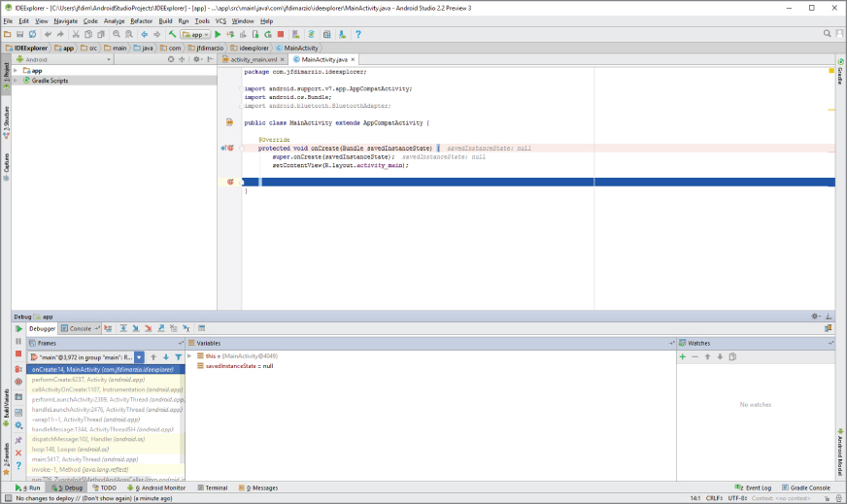Open the Refactor menu

click(x=141, y=20)
